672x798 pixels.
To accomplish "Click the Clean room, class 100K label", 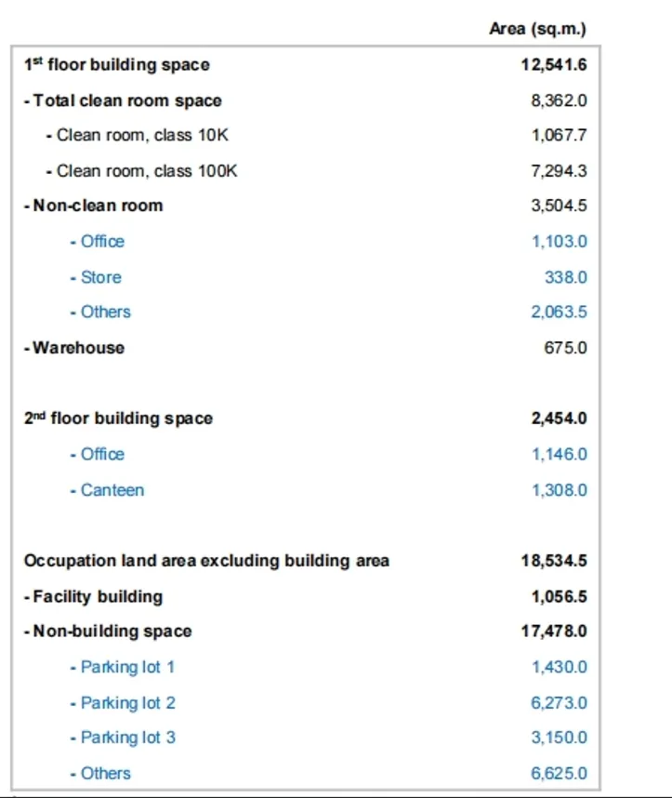I will (141, 171).
